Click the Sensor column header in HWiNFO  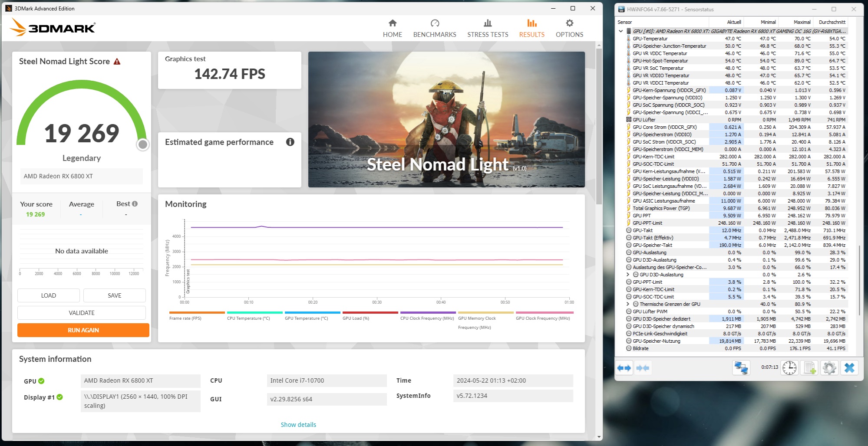(x=662, y=22)
